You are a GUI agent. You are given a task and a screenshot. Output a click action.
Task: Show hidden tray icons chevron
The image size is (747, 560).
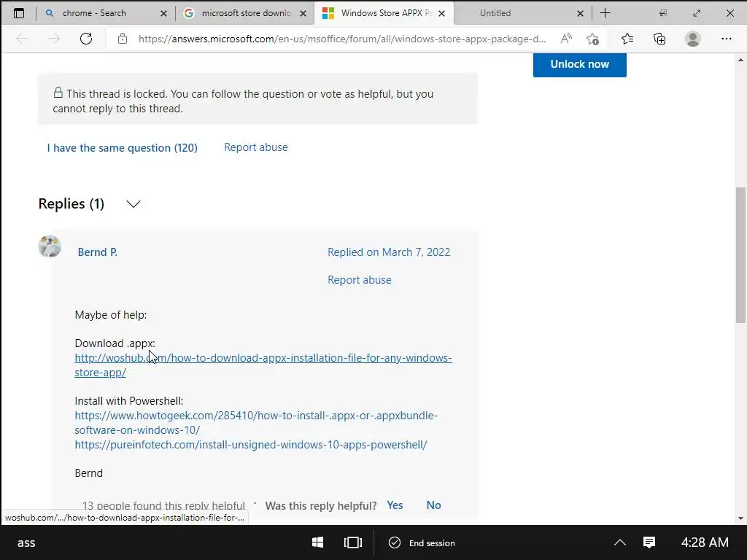point(620,542)
